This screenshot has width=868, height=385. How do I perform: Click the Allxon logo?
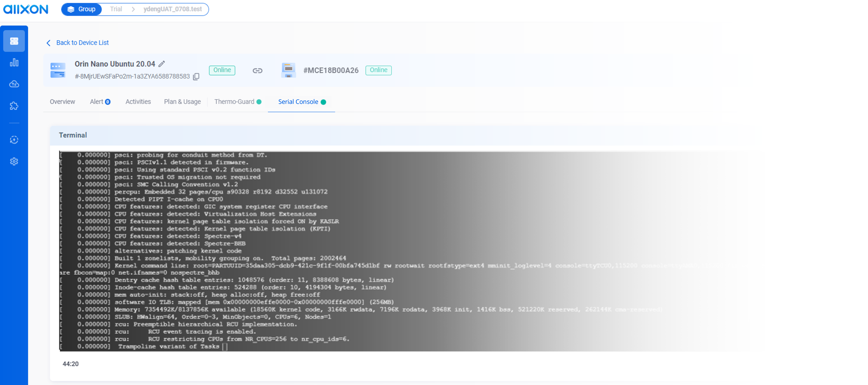coord(26,9)
